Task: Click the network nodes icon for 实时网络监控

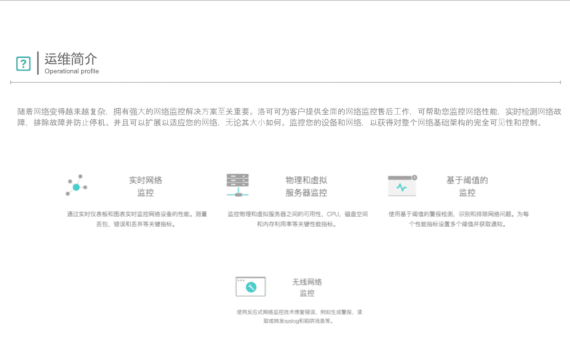Action: coord(76,185)
